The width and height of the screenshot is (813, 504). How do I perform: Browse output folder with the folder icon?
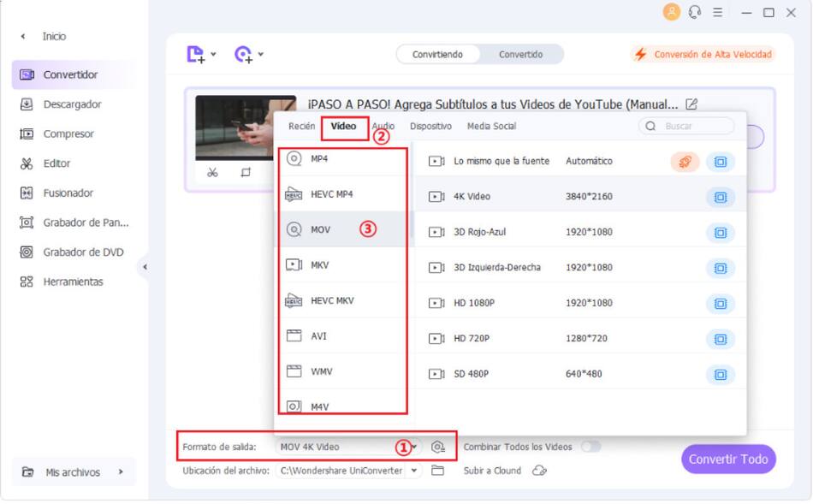tap(437, 471)
